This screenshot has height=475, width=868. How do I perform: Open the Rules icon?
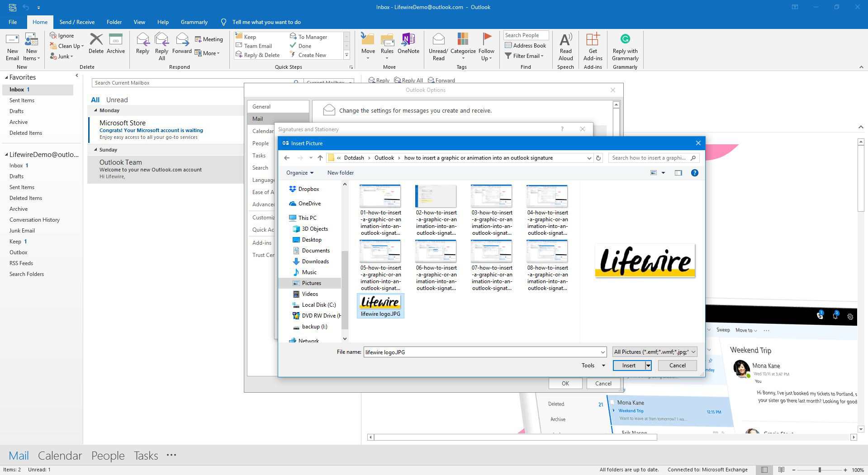(387, 47)
